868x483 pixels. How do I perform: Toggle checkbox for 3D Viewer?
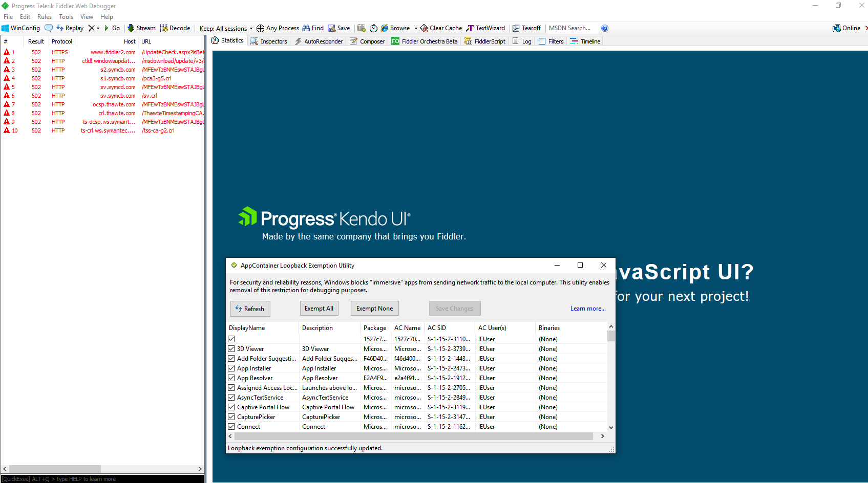pyautogui.click(x=231, y=349)
